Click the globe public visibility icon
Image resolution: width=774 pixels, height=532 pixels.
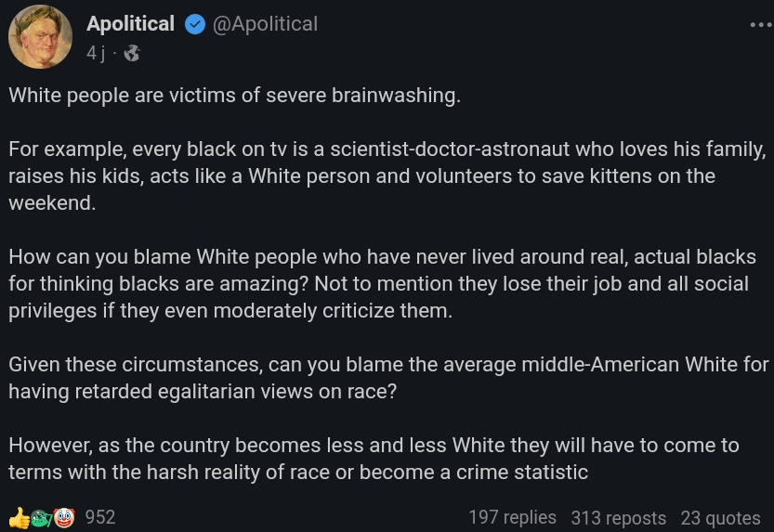[x=132, y=54]
